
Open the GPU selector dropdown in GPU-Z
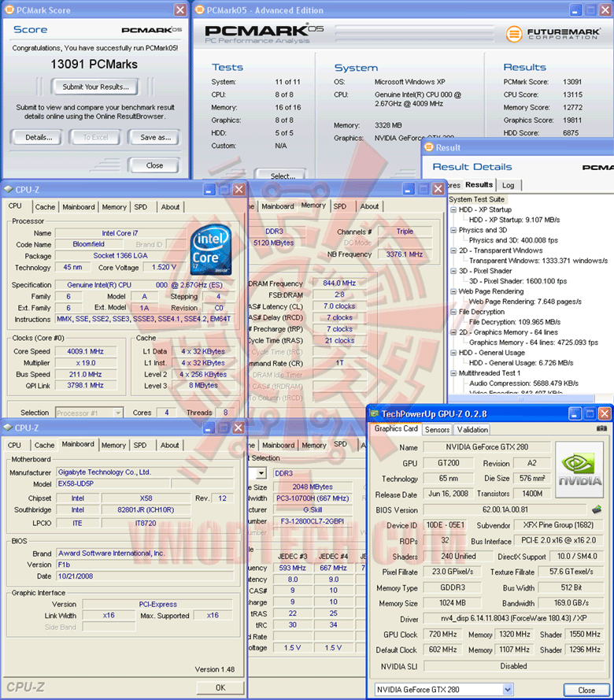(x=508, y=689)
